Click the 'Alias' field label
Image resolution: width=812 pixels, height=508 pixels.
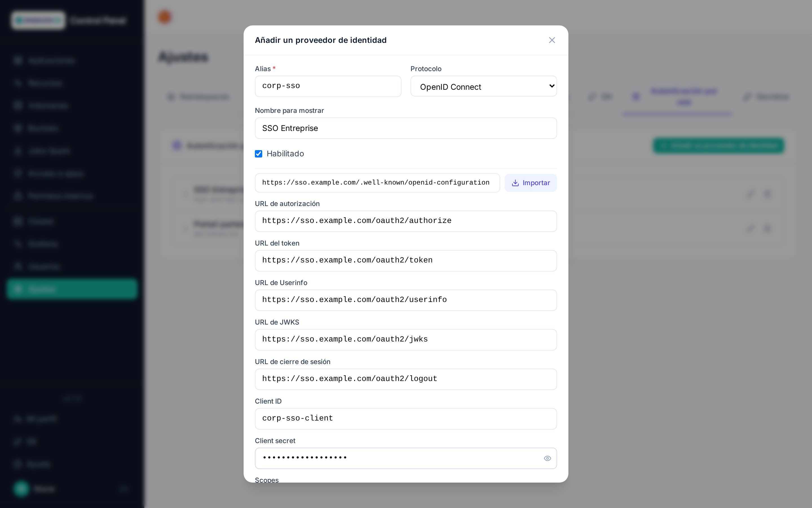263,69
